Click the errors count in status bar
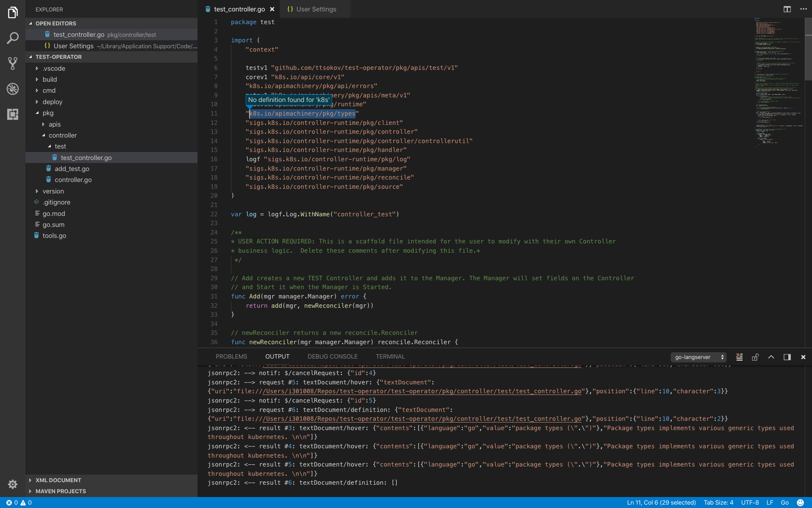Image resolution: width=812 pixels, height=508 pixels. tap(12, 502)
